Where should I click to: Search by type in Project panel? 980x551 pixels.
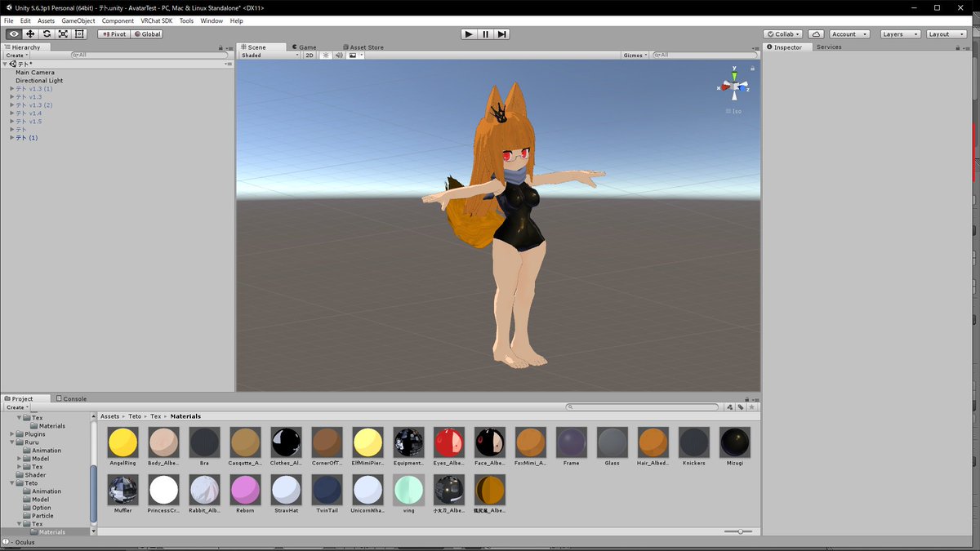(x=730, y=407)
